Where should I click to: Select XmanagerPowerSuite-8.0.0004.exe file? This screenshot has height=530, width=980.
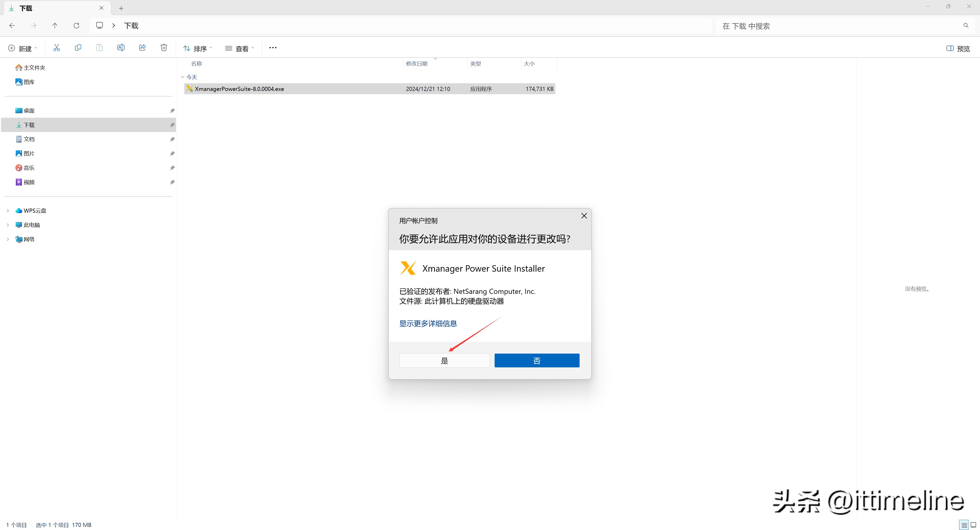(x=239, y=89)
